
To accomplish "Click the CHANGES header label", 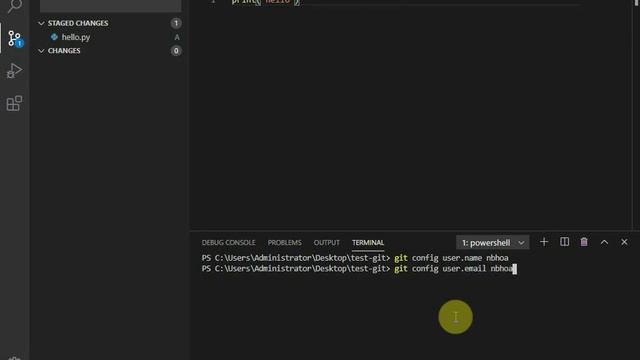I will pos(64,51).
